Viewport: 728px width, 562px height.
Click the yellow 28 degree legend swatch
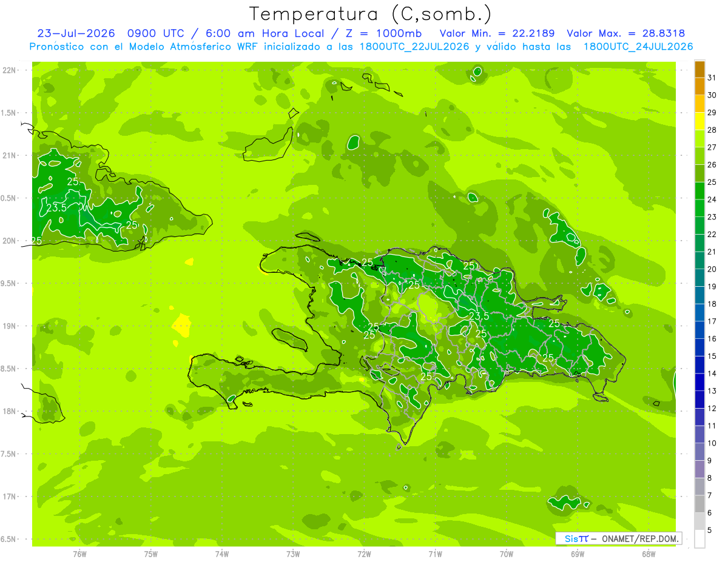699,121
